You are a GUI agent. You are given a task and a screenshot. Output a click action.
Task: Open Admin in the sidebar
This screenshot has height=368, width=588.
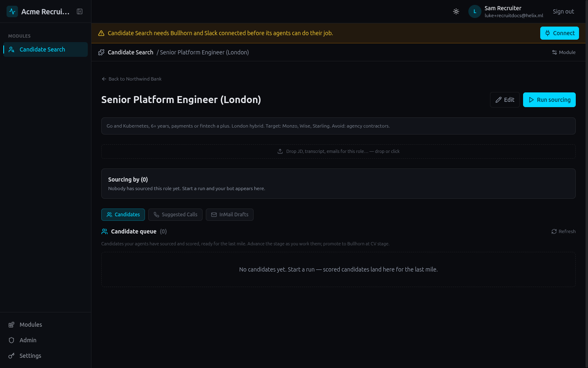[45, 340]
